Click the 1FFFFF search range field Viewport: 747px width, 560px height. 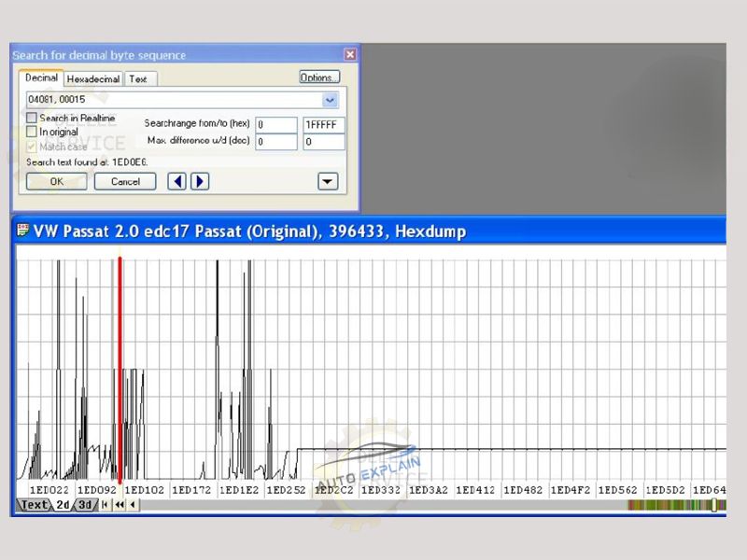coord(323,124)
